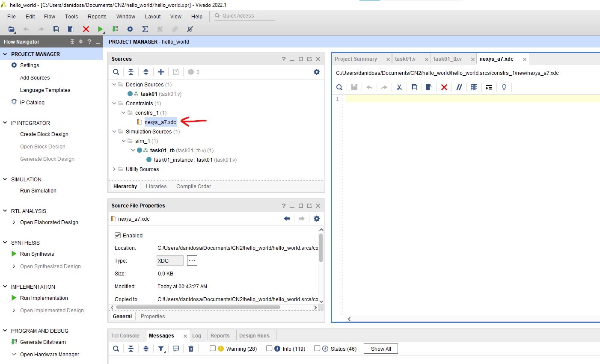Screen dimensions: 600x364
Task: Open Source File Properties settings gear
Action: click(317, 219)
